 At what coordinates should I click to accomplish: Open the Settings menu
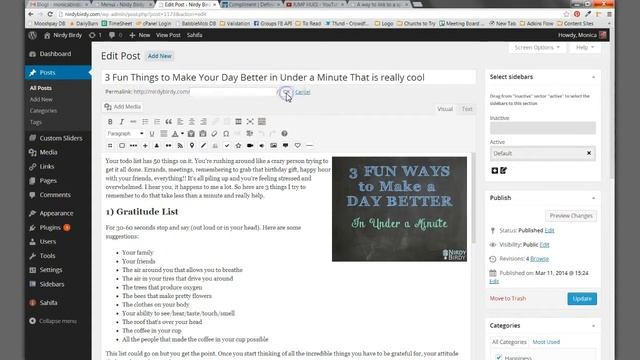point(51,270)
